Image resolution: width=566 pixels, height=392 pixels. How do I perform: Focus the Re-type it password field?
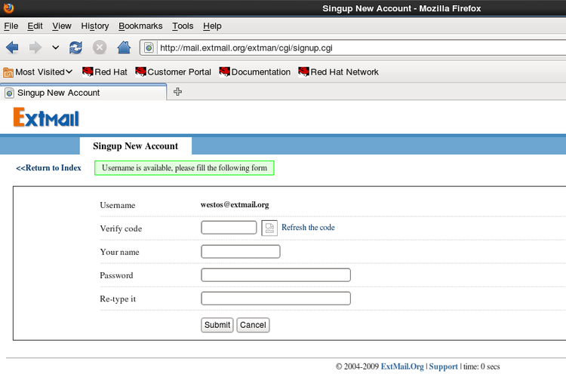(275, 299)
